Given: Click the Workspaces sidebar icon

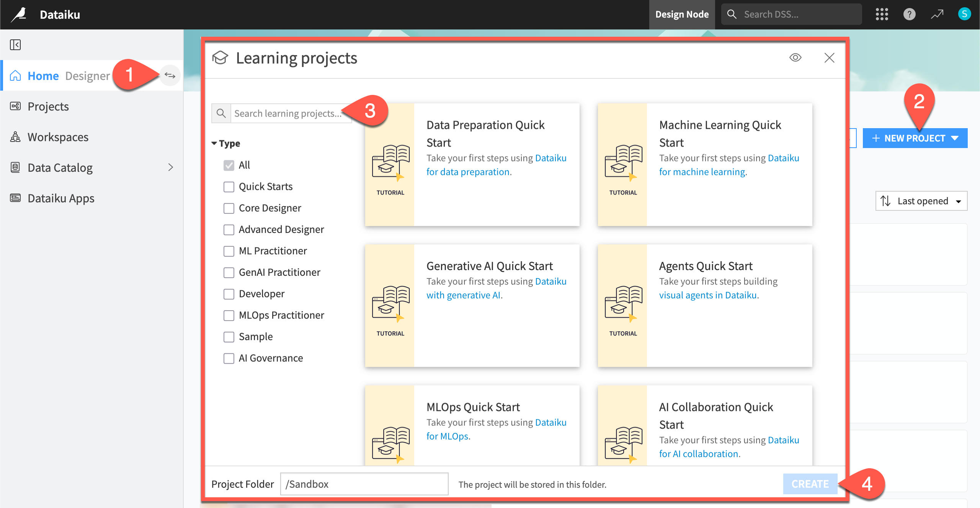Looking at the screenshot, I should tap(15, 137).
